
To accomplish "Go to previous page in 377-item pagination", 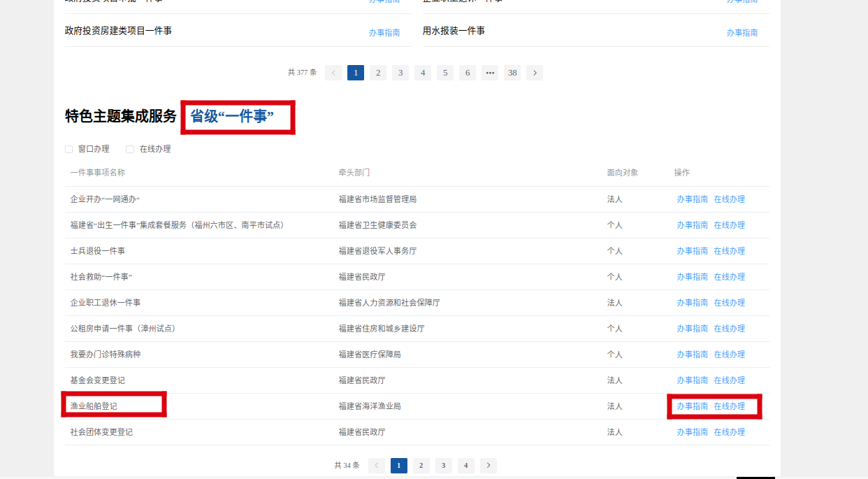I will [333, 73].
